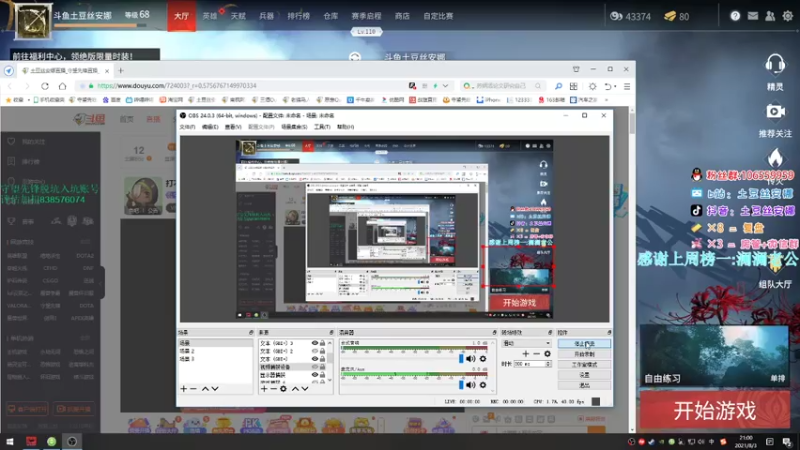
Task: Switch to the 排行榜 tab in game
Action: point(298,16)
